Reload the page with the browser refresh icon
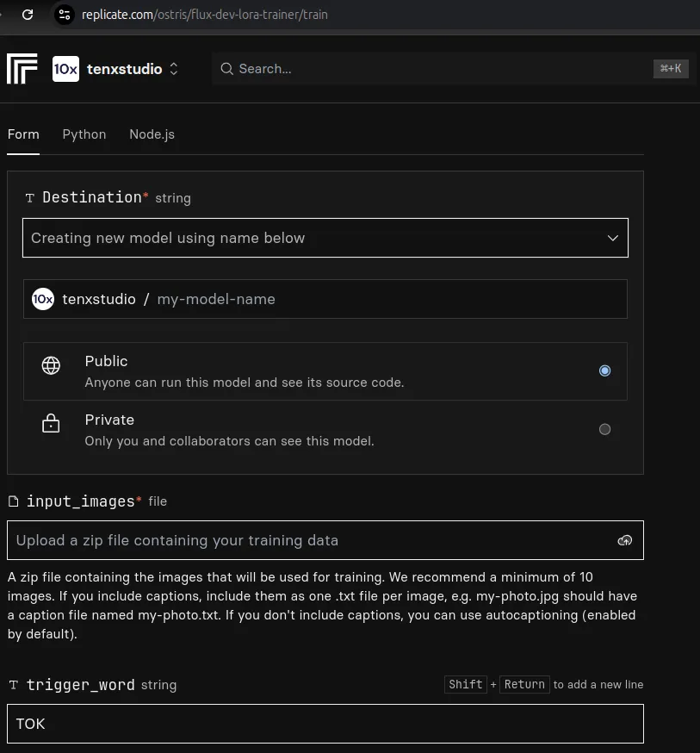Screen dimensions: 700x753 tap(28, 15)
